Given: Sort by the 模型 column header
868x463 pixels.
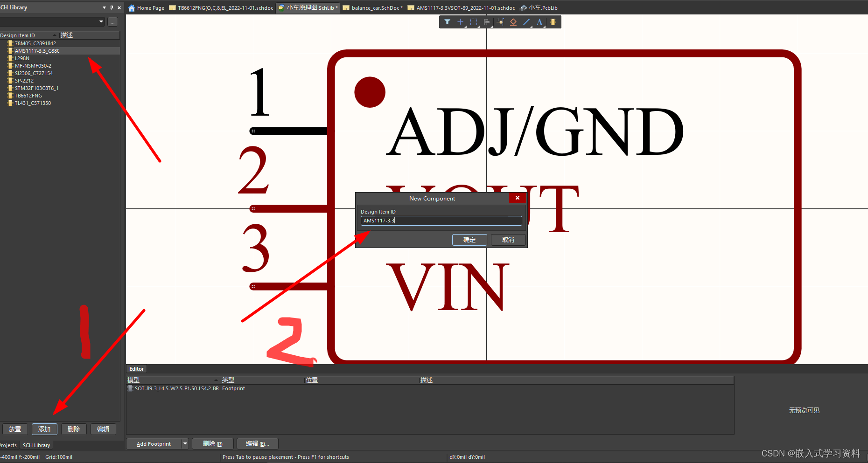Looking at the screenshot, I should click(173, 380).
